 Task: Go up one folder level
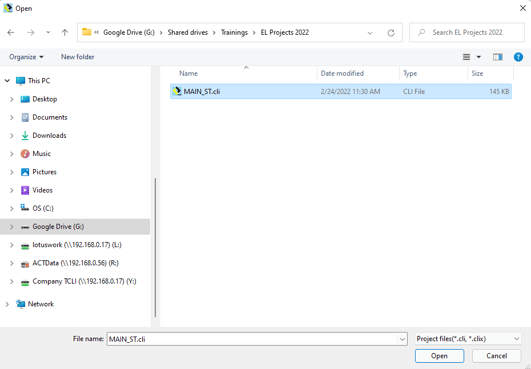point(64,32)
